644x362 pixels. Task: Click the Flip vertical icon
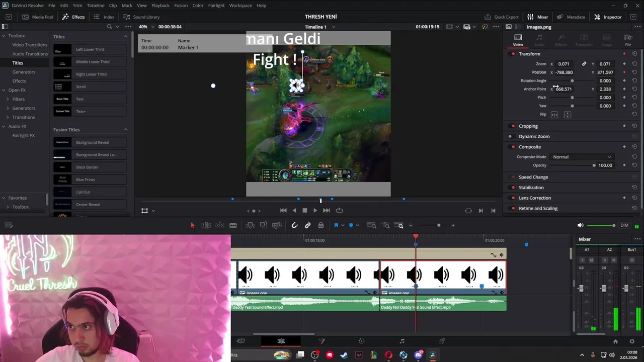(568, 115)
